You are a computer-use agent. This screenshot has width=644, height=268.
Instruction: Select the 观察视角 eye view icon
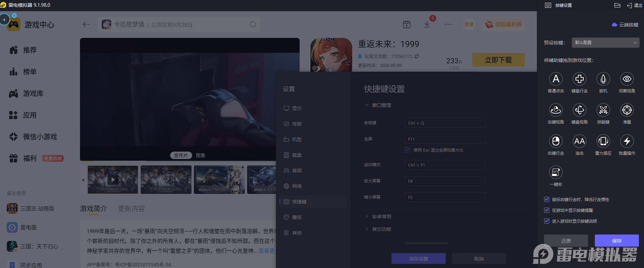point(627,79)
